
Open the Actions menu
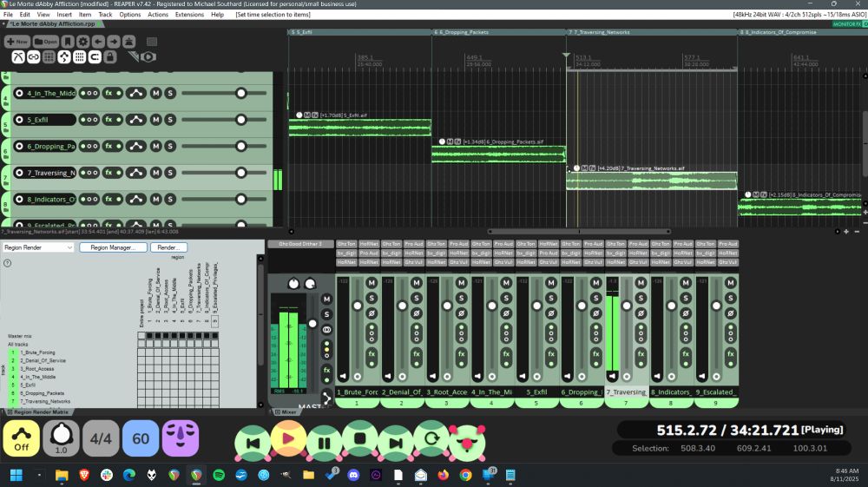pyautogui.click(x=158, y=15)
